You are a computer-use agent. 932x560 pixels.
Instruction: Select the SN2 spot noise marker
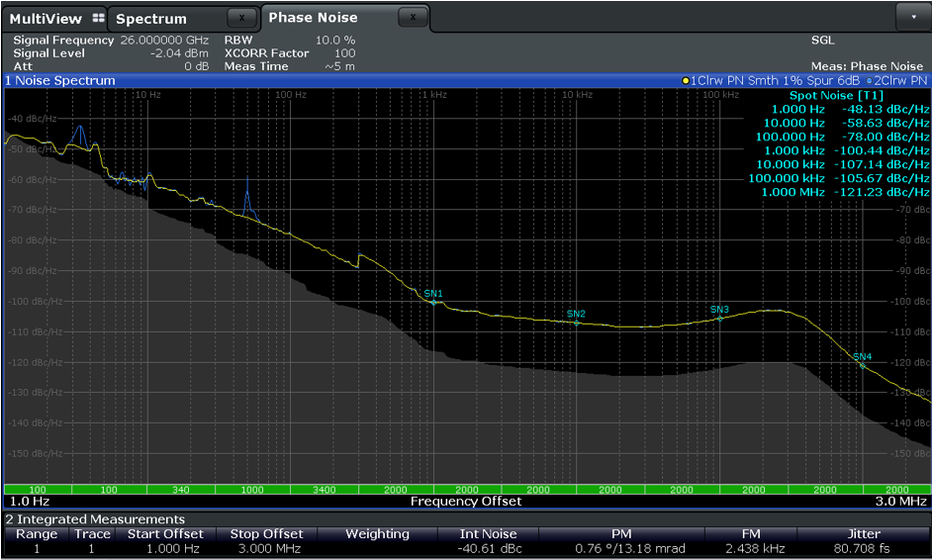[577, 323]
